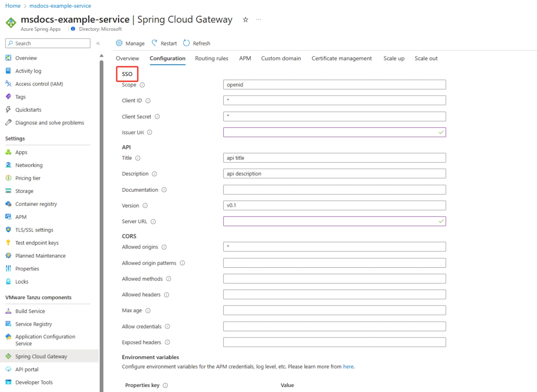Click the Manage toolbar button
This screenshot has width=537, height=392.
click(x=130, y=43)
